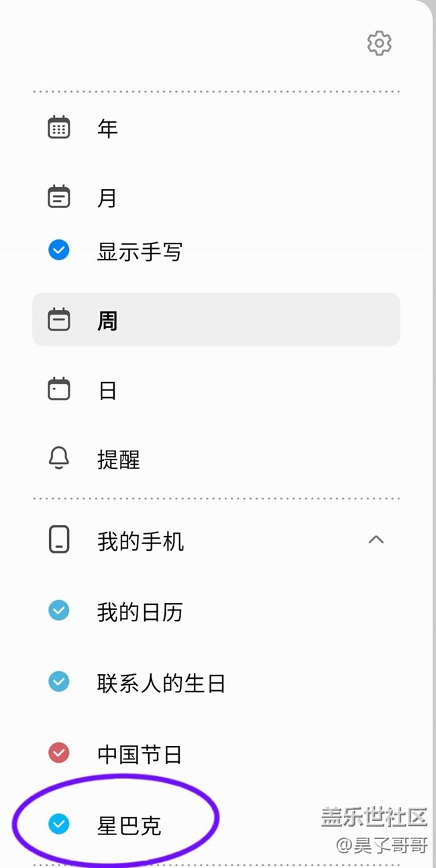
Task: Click the reminder bell icon
Action: pyautogui.click(x=59, y=459)
